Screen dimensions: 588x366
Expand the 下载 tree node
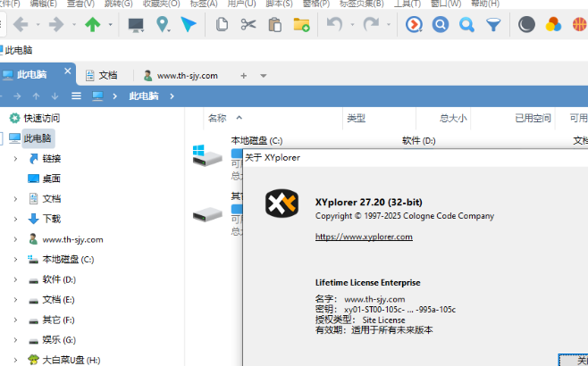point(15,219)
